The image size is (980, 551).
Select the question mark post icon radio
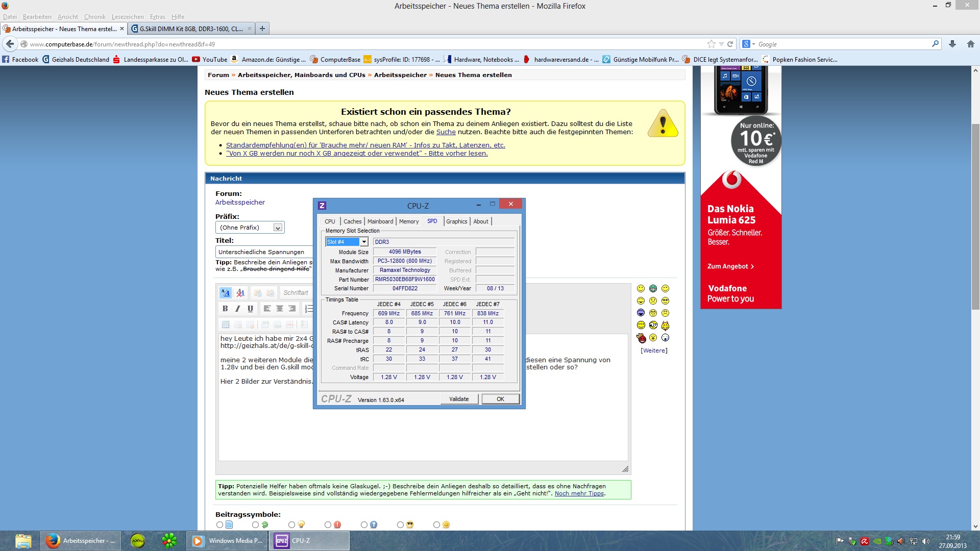tap(364, 524)
